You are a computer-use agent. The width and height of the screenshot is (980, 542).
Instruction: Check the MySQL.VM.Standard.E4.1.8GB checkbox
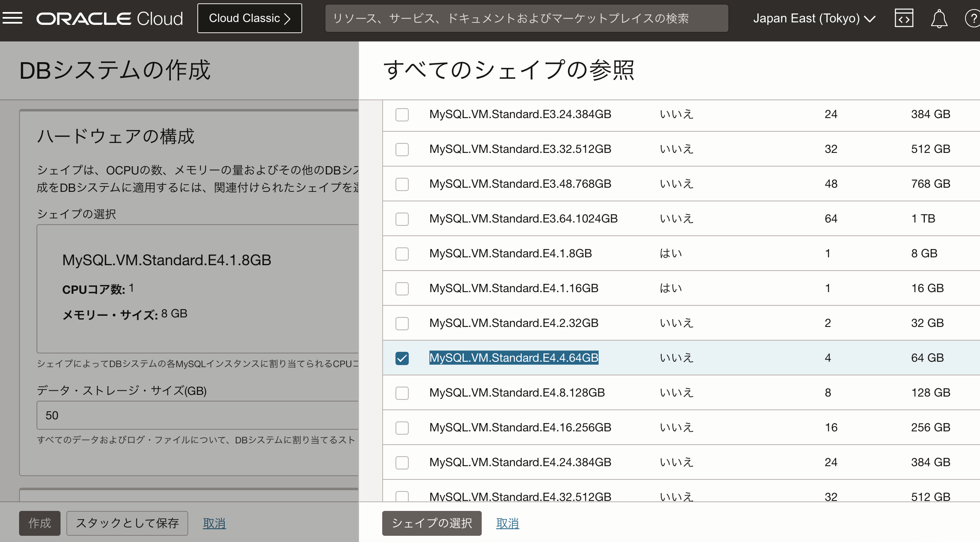[x=402, y=254]
